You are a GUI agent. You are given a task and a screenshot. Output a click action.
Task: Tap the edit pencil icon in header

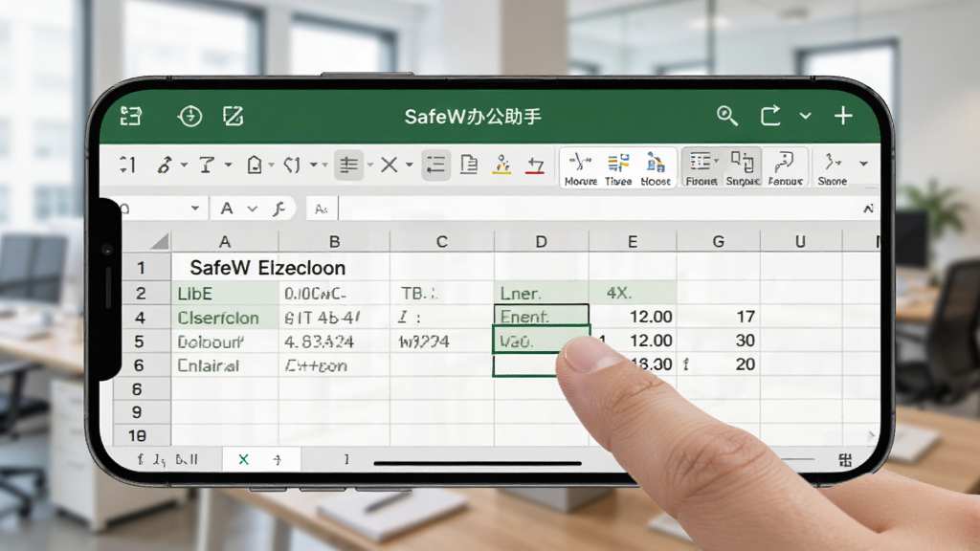(234, 116)
